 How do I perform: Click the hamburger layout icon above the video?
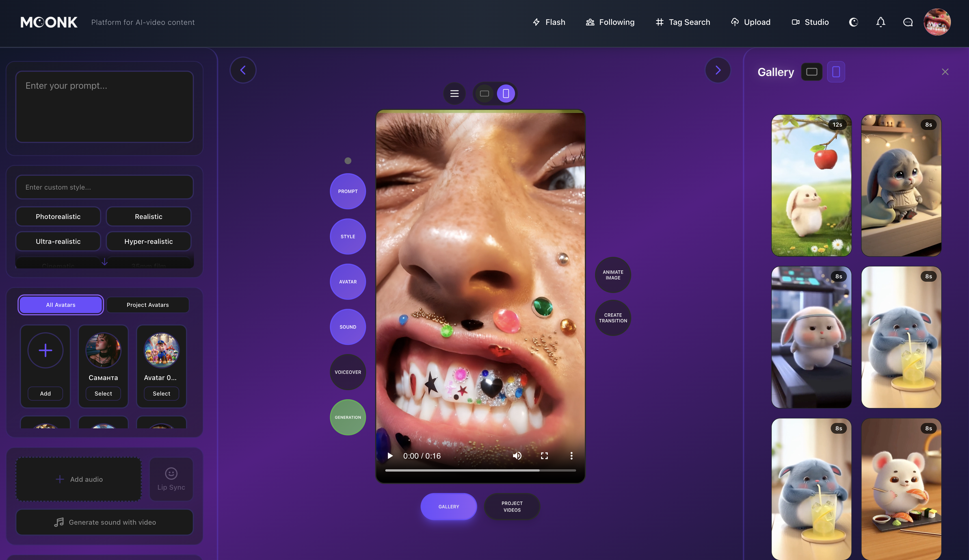pos(455,94)
